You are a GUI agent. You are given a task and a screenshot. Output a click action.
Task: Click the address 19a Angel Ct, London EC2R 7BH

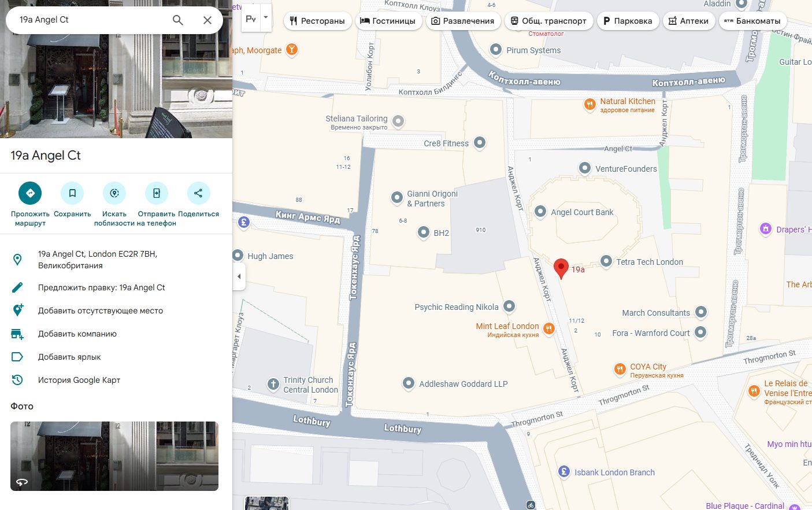pyautogui.click(x=116, y=260)
